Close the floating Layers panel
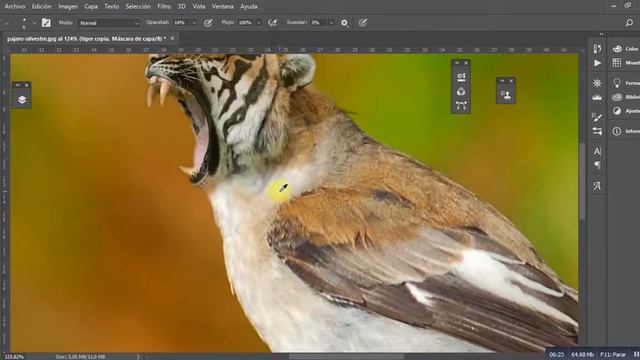 click(x=27, y=85)
